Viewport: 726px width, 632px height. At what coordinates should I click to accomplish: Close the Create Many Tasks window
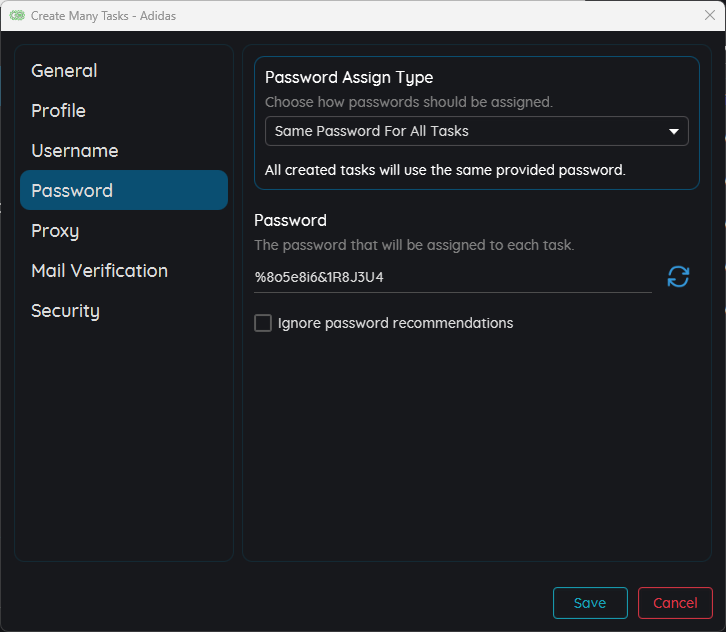(709, 15)
